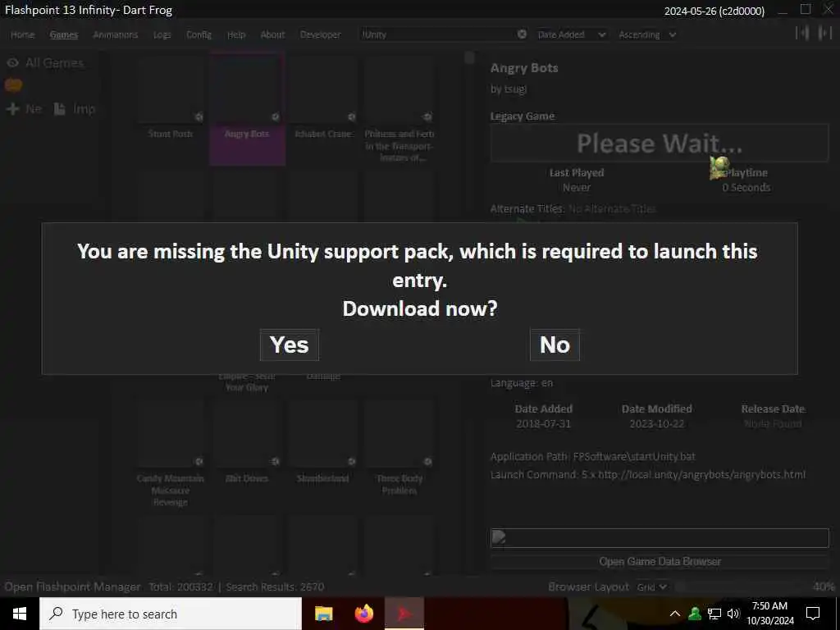The image size is (840, 630).
Task: Click the network icon in tray
Action: 714,614
